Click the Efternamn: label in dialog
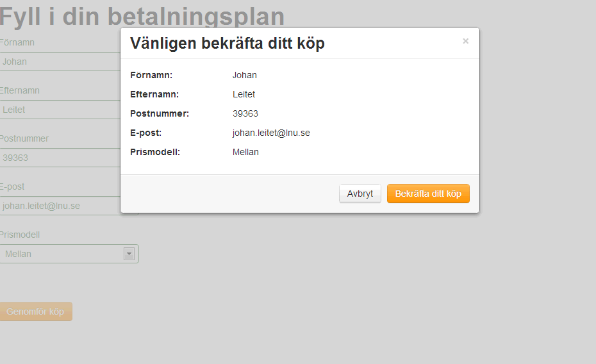This screenshot has height=364, width=596. click(x=154, y=94)
